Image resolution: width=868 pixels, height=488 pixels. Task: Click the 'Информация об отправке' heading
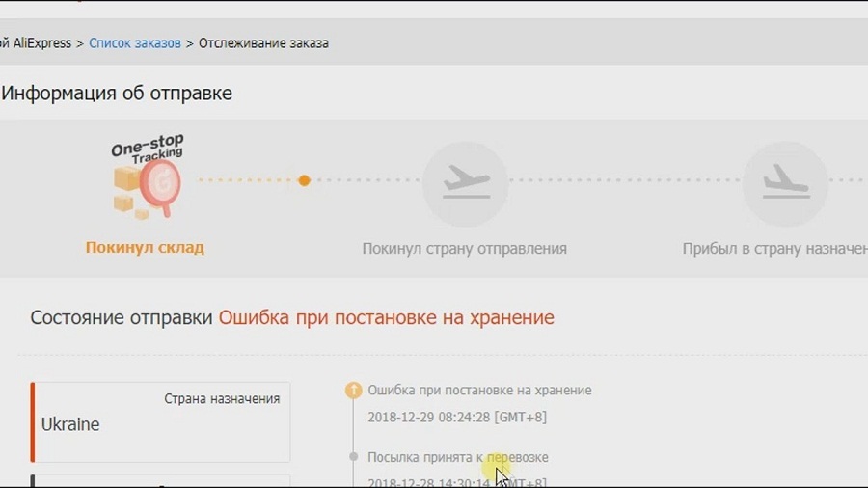(x=117, y=94)
